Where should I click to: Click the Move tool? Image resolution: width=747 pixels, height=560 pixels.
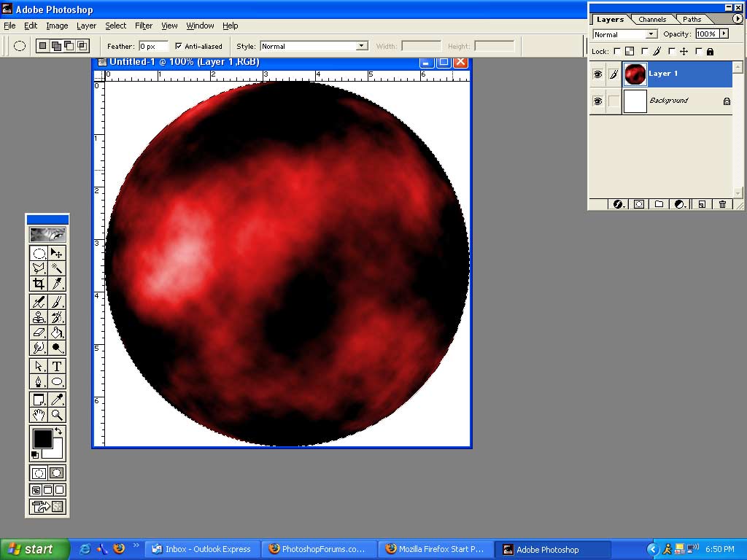pos(56,253)
